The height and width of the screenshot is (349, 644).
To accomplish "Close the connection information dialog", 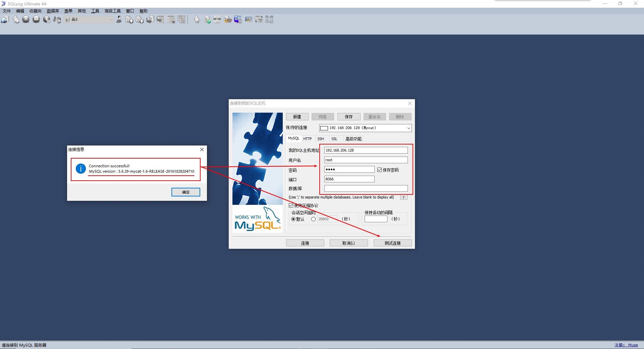I will 202,150.
